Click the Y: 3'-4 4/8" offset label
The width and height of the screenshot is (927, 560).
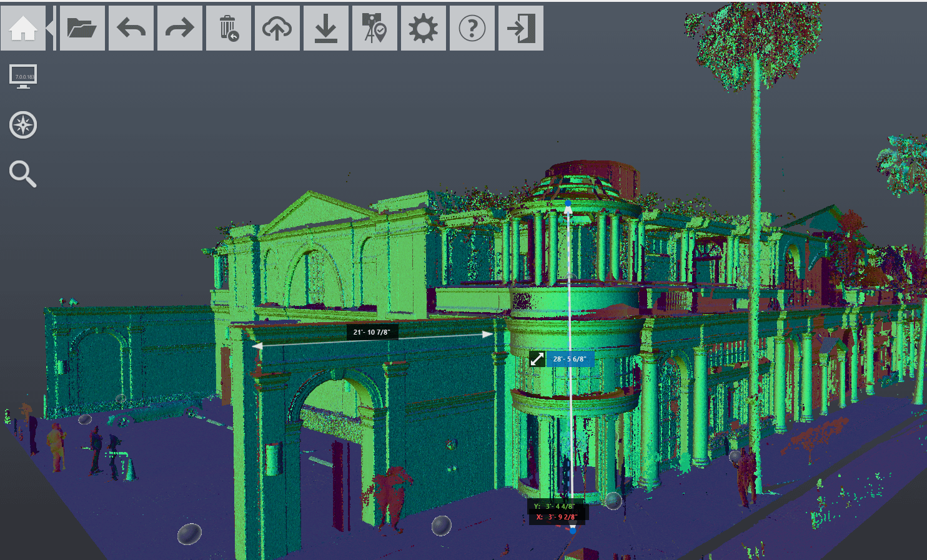pyautogui.click(x=554, y=506)
